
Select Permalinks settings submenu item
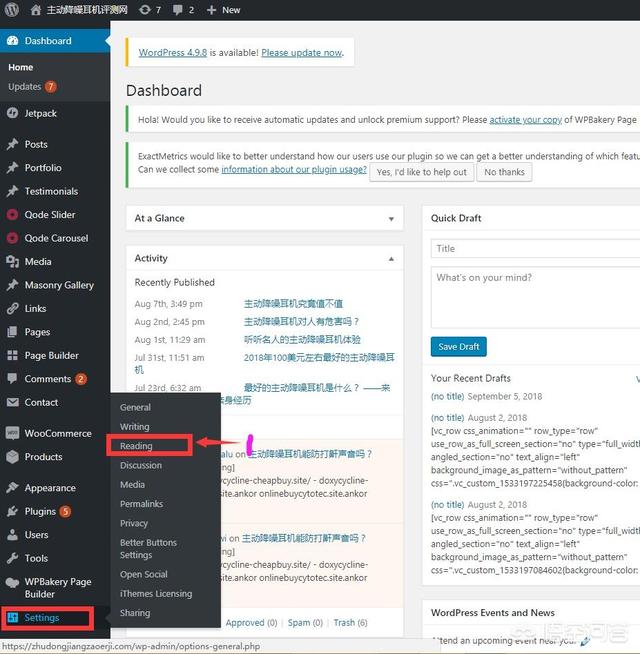(141, 503)
